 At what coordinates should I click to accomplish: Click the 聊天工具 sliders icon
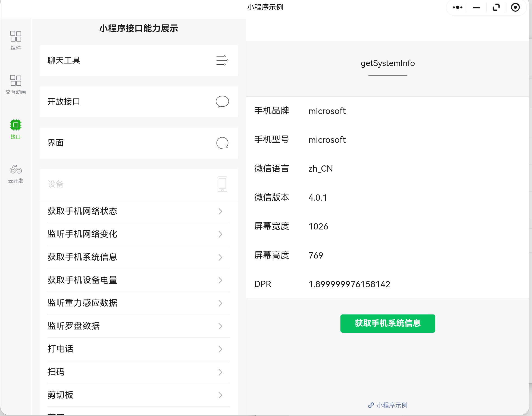[222, 61]
